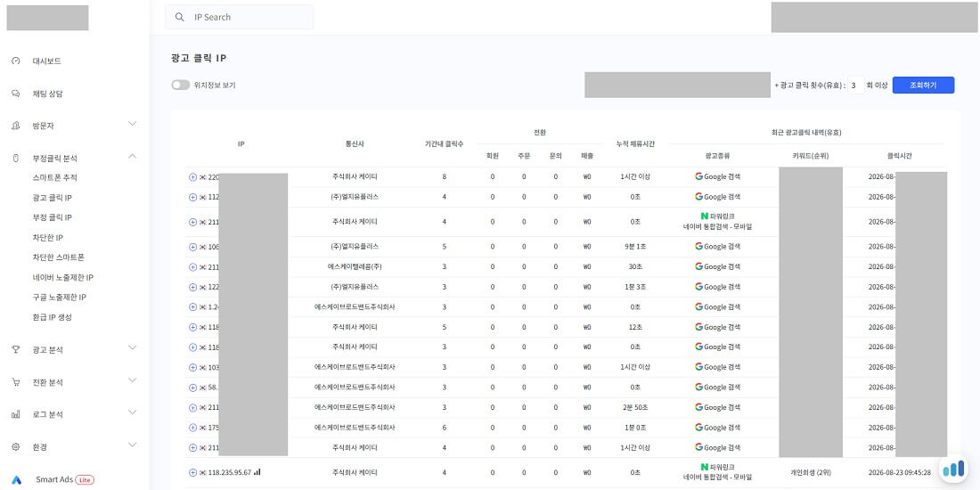
Task: Open the 광고 클릭 IP submenu item
Action: (52, 198)
